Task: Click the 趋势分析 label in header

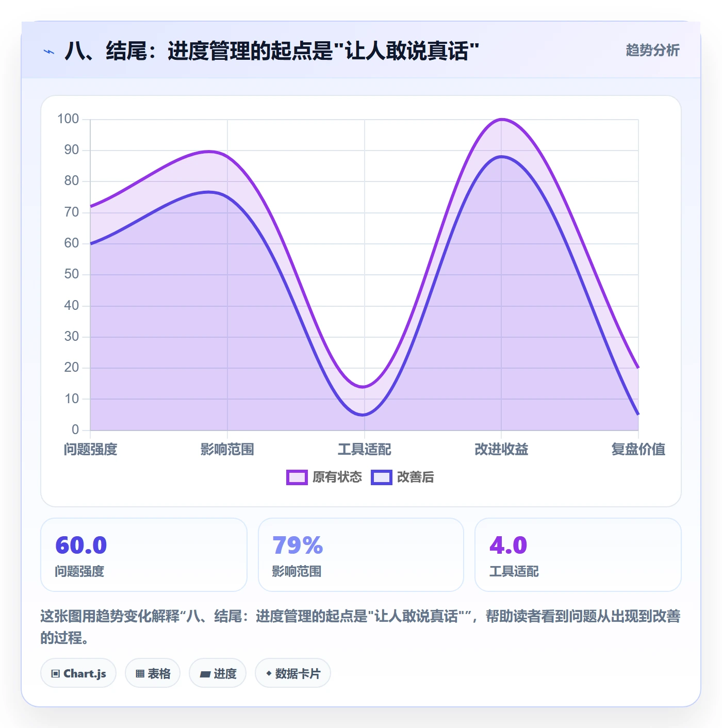Action: (652, 50)
